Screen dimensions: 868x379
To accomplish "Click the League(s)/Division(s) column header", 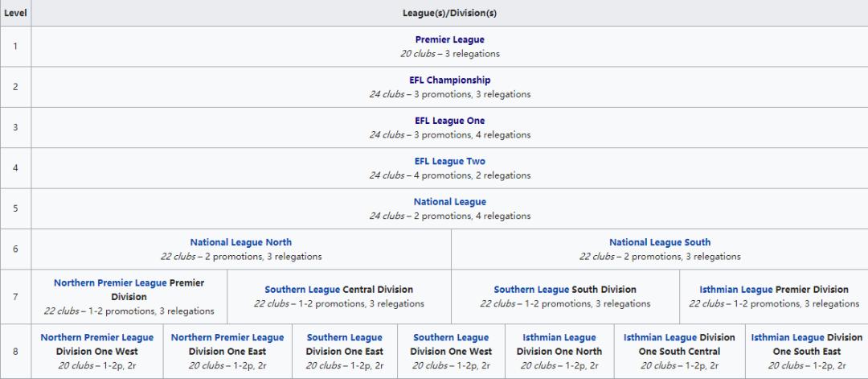I will [x=449, y=13].
